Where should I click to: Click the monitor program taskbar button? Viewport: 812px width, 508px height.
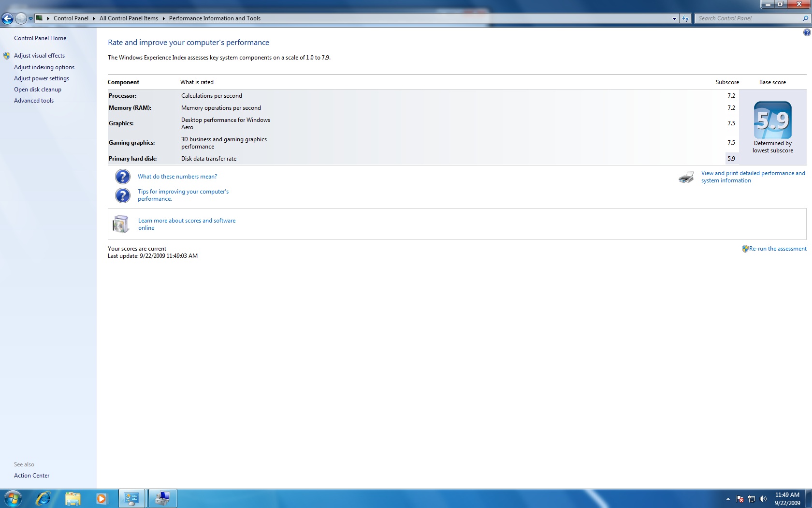[x=162, y=498]
